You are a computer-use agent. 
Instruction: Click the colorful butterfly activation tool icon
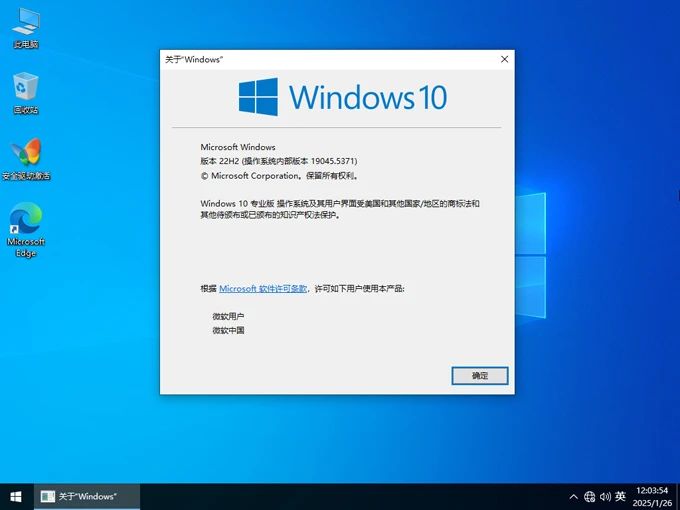click(26, 155)
